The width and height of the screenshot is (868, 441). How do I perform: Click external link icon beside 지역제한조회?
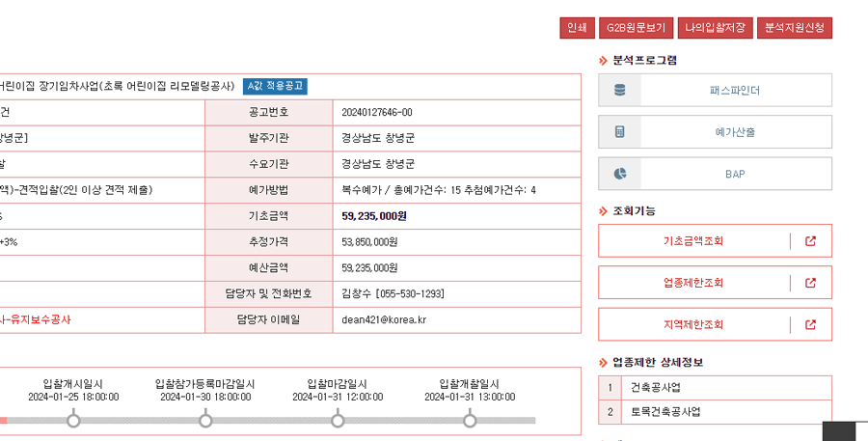point(810,324)
